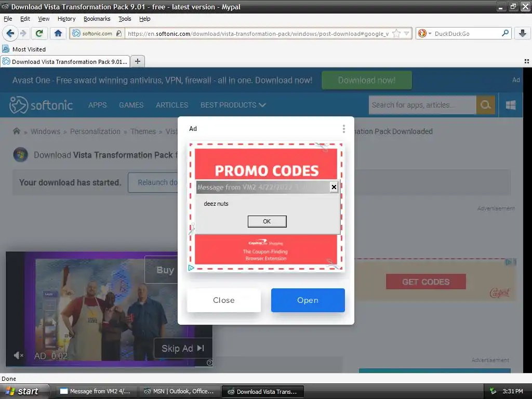This screenshot has width=532, height=399.
Task: Open the Themes breadcrumb link
Action: 143,131
